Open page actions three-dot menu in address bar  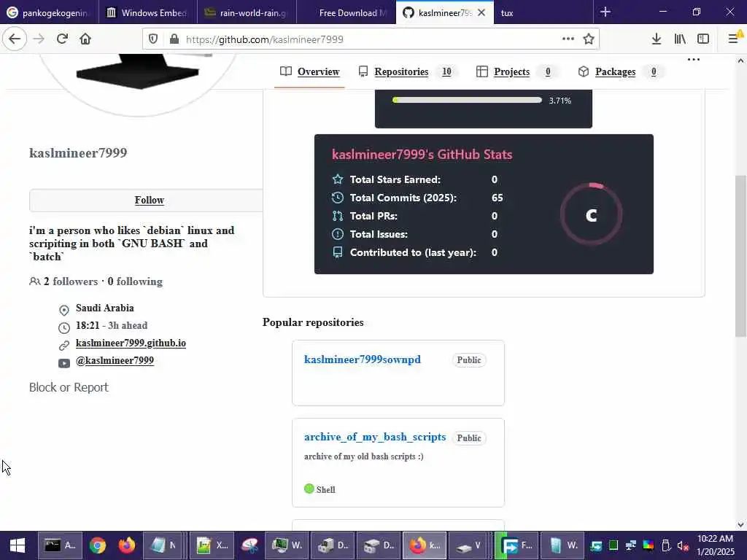coord(568,39)
